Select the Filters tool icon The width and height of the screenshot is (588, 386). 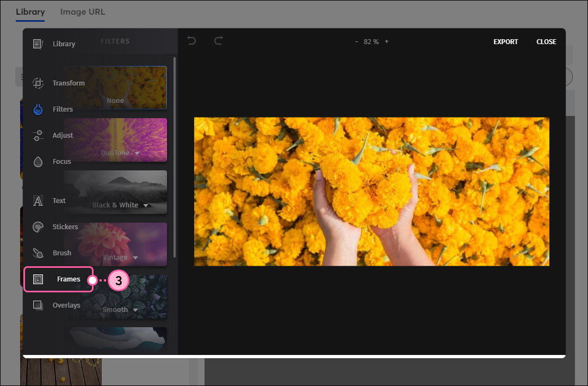(x=38, y=109)
